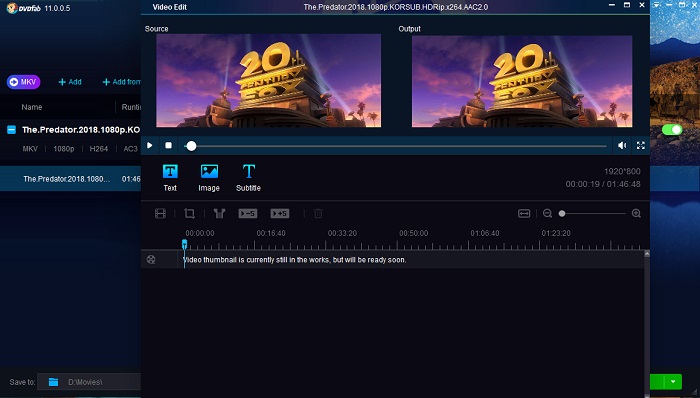Delete the selected clip with trash icon
Viewport: 700px width, 398px height.
(x=318, y=214)
